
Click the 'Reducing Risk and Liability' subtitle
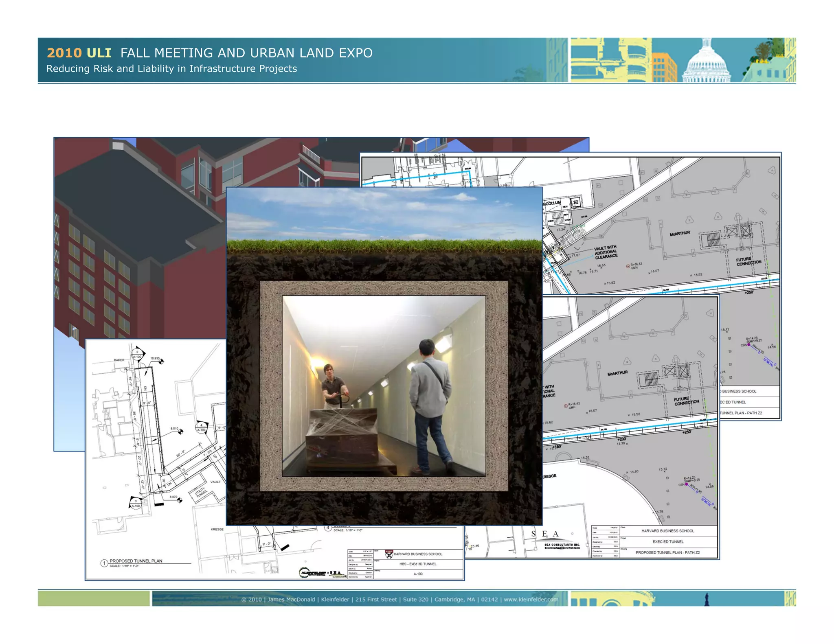point(171,69)
